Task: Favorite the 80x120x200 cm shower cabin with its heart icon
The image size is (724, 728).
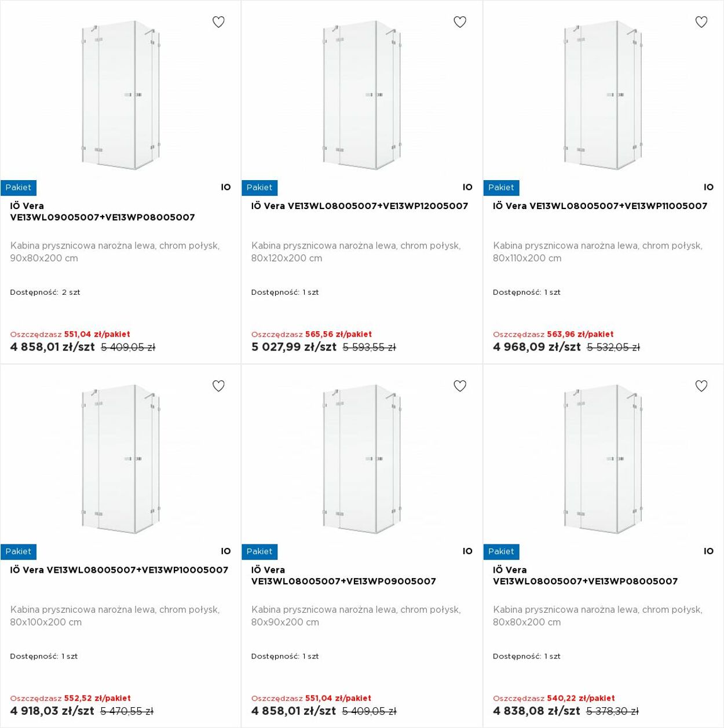Action: click(x=460, y=22)
